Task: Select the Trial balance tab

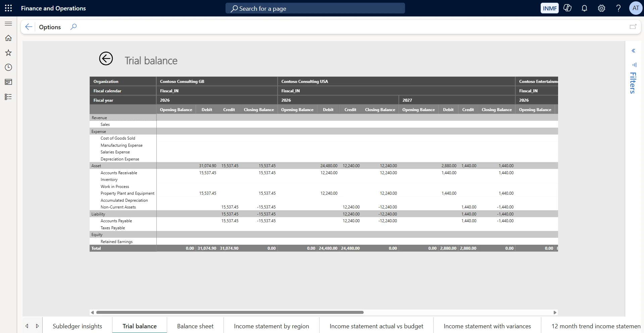Action: 140,326
